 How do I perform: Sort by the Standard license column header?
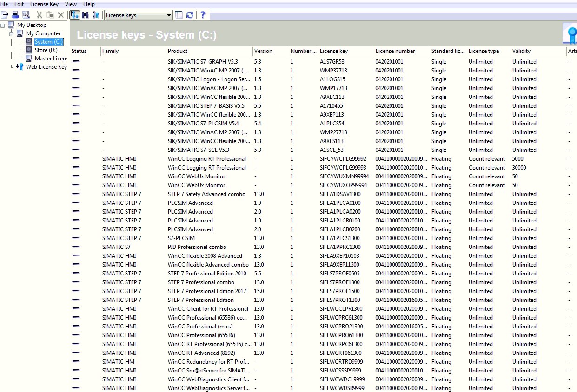(448, 51)
